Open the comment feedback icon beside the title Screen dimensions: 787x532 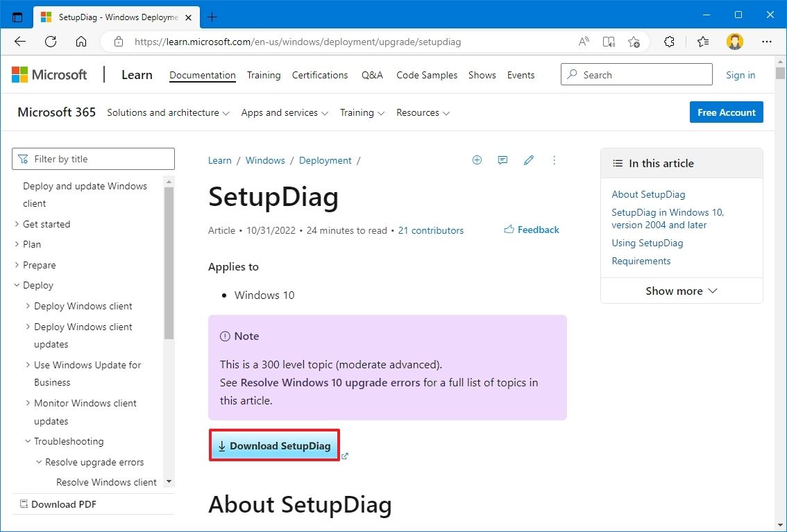pyautogui.click(x=502, y=160)
